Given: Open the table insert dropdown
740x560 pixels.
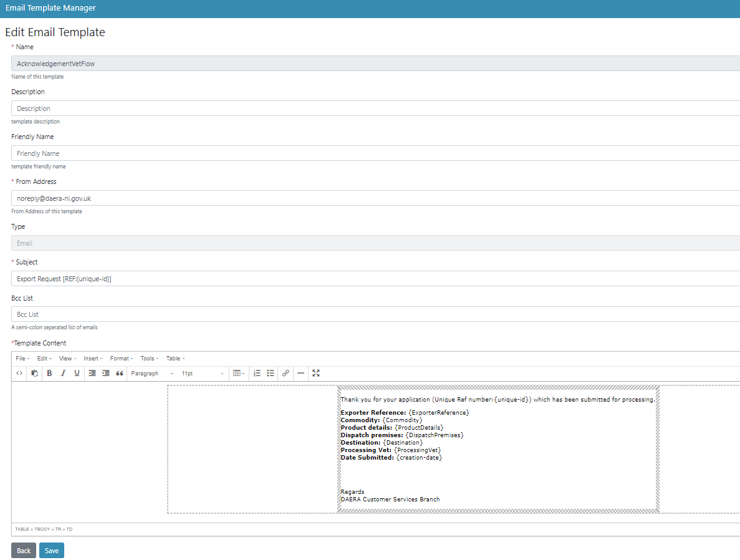Looking at the screenshot, I should [x=239, y=373].
